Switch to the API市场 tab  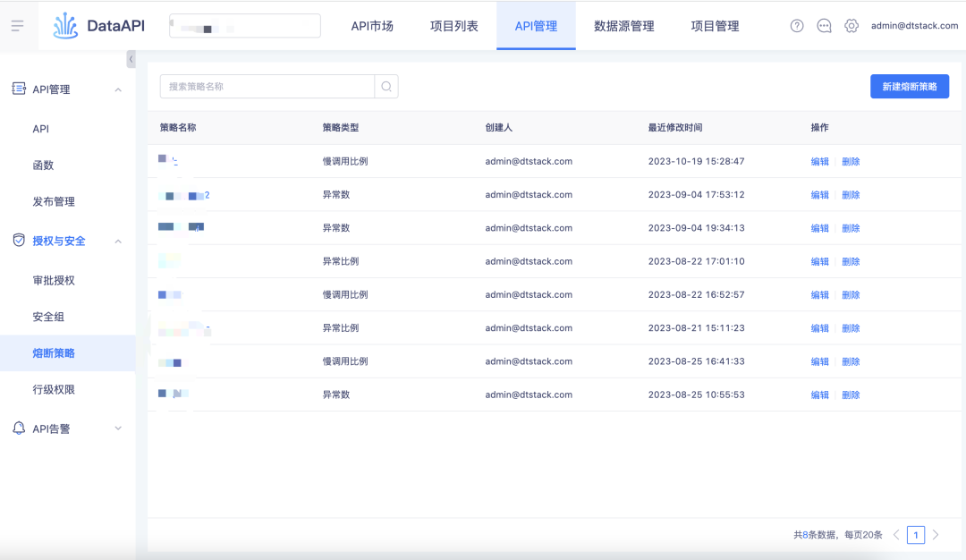pyautogui.click(x=372, y=26)
